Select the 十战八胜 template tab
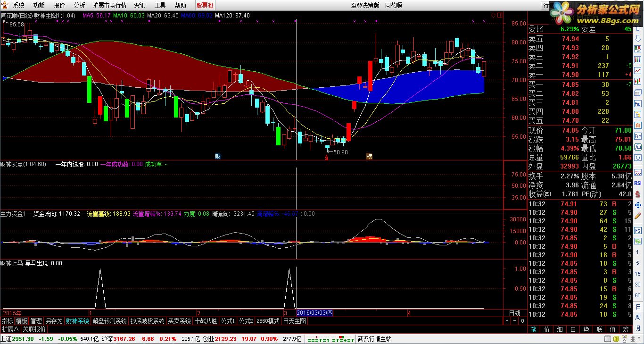 click(x=206, y=321)
